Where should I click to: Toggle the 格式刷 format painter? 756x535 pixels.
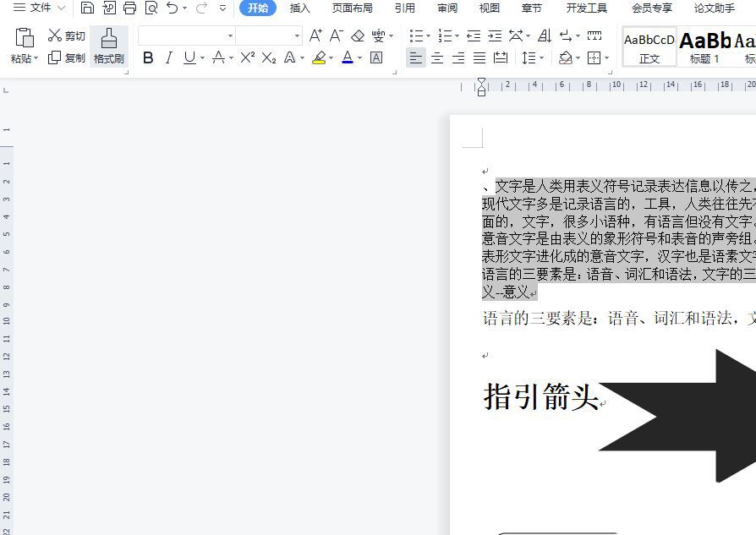tap(109, 46)
